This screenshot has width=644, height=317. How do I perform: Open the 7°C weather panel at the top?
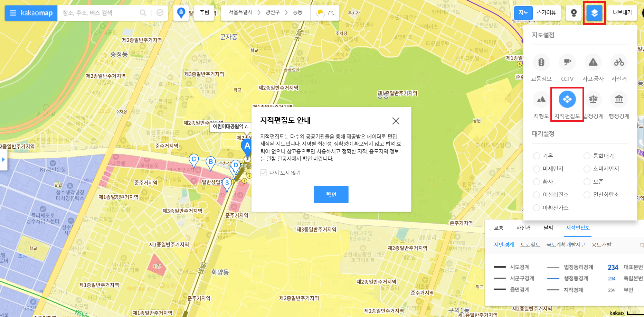[x=325, y=12]
